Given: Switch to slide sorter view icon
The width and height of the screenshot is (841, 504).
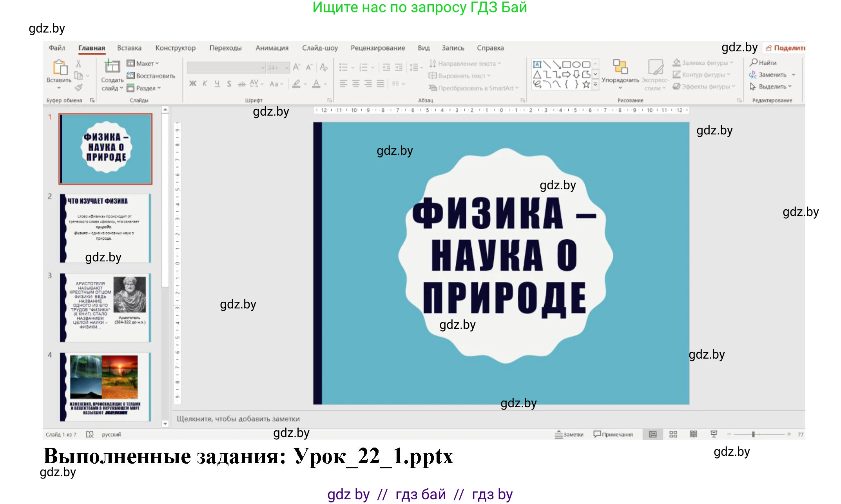Looking at the screenshot, I should pyautogui.click(x=673, y=434).
